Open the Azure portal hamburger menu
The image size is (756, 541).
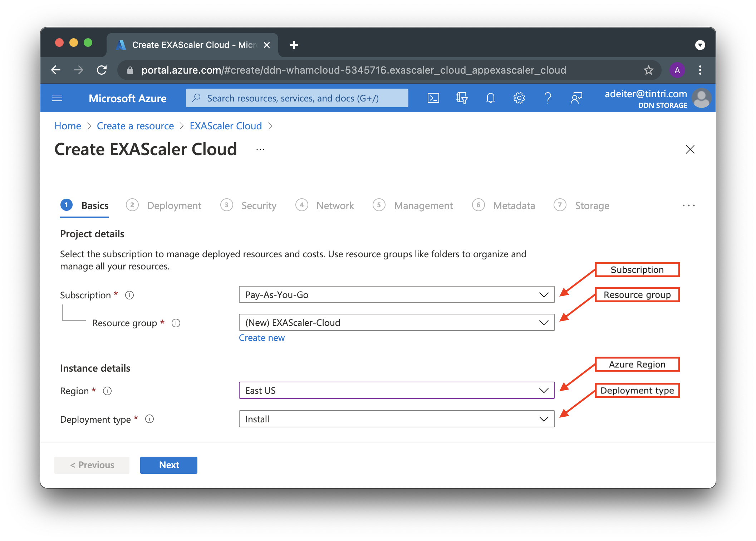coord(57,98)
